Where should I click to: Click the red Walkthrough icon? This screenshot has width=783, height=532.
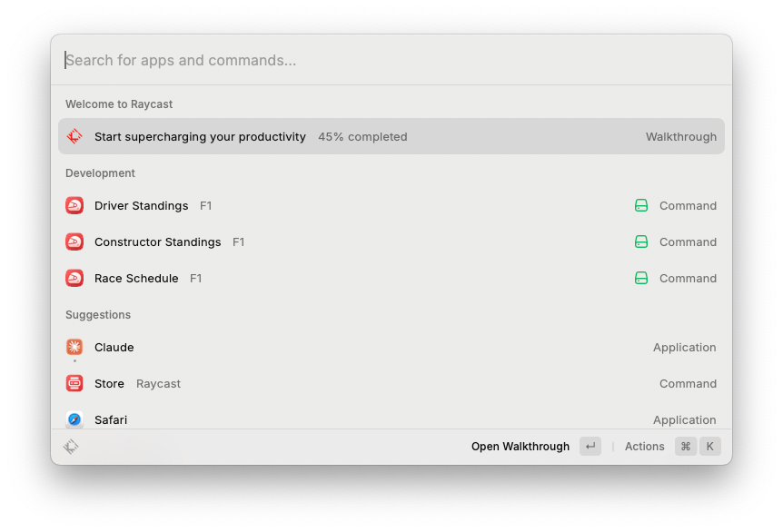click(74, 137)
